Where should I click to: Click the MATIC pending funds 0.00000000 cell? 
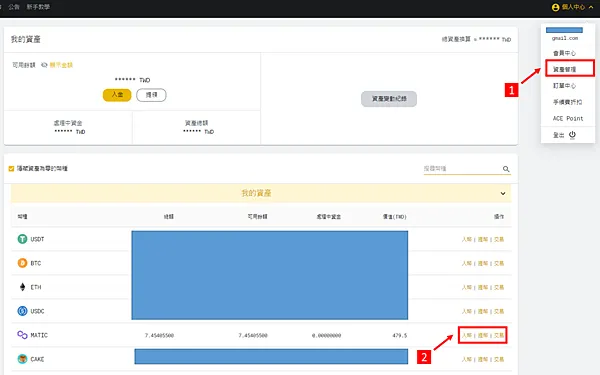click(326, 336)
